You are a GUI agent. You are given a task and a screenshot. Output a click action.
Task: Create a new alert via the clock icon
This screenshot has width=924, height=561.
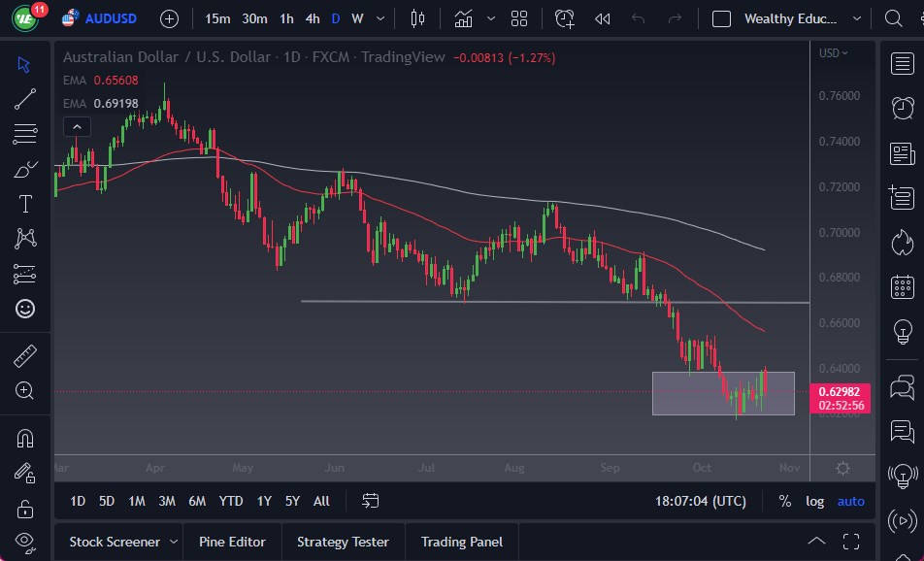pos(563,18)
